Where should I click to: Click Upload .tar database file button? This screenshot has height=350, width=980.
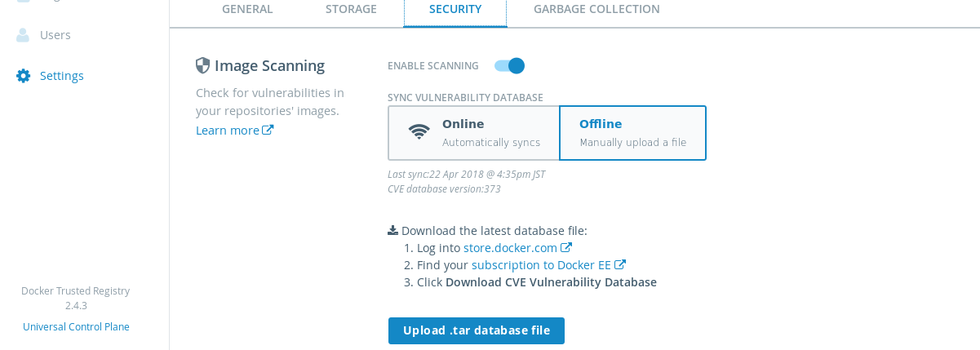point(477,330)
